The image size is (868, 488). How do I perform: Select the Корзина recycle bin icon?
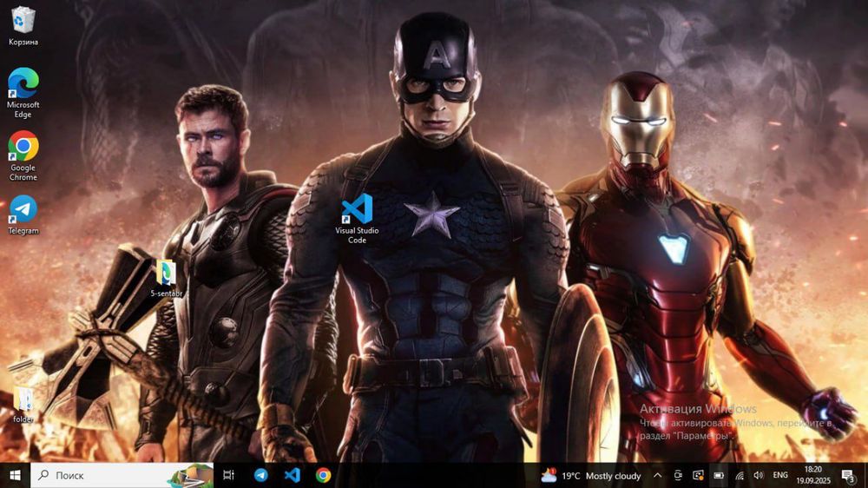click(x=23, y=25)
